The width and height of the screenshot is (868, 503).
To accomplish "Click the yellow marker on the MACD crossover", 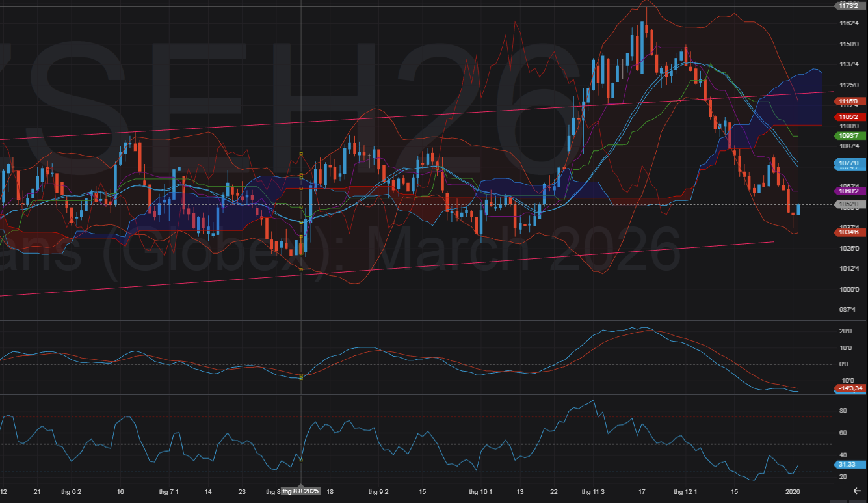I will 301,376.
